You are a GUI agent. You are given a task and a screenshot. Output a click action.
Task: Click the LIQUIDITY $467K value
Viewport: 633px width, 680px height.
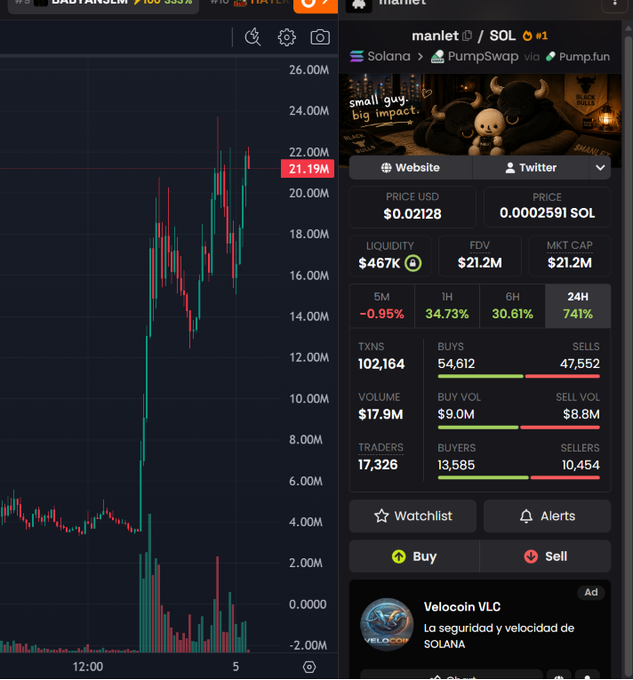pyautogui.click(x=379, y=263)
